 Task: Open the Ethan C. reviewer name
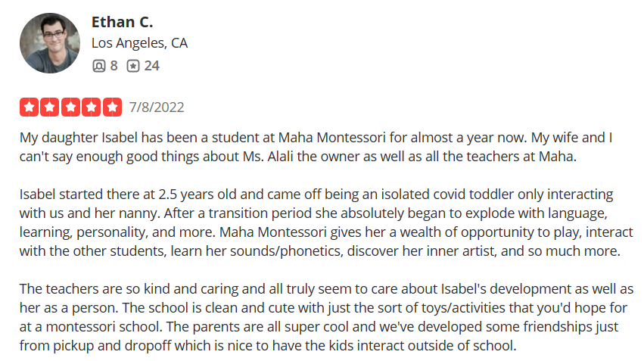click(x=122, y=22)
